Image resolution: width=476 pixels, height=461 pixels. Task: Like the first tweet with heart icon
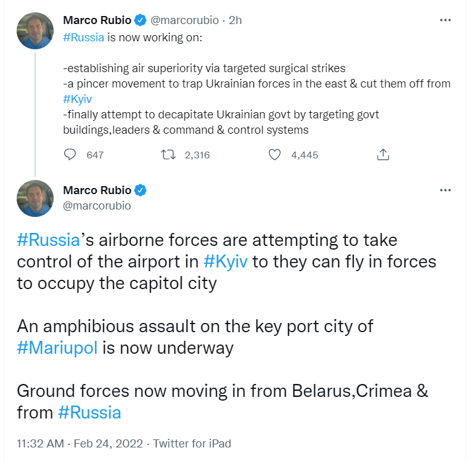point(275,155)
